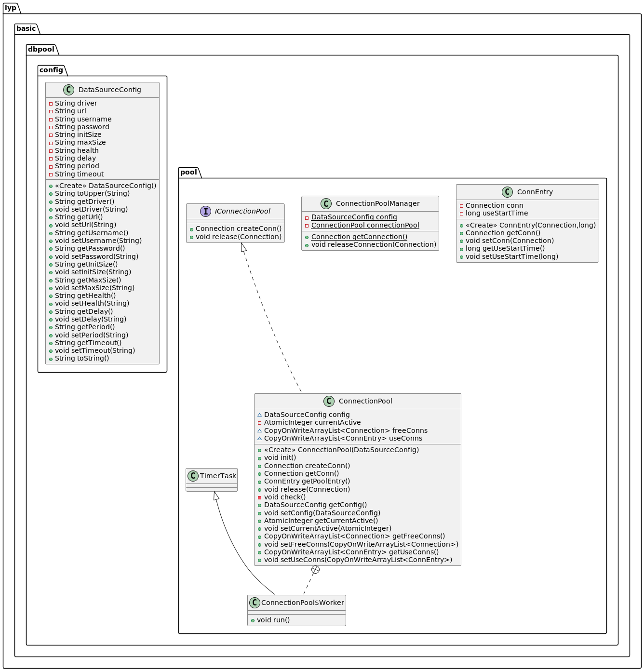Click the inheritance arrowhead under TimerTask

(216, 496)
